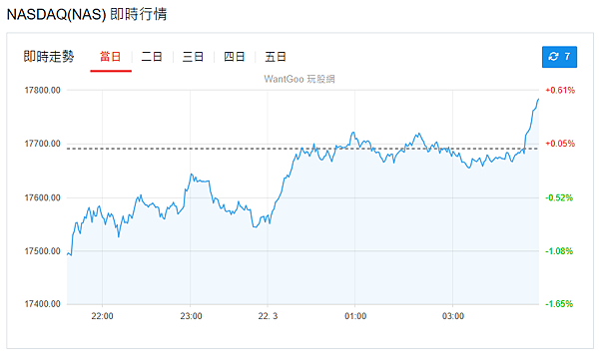The width and height of the screenshot is (599, 364).
Task: Click the blue refresh icon button
Action: 559,57
